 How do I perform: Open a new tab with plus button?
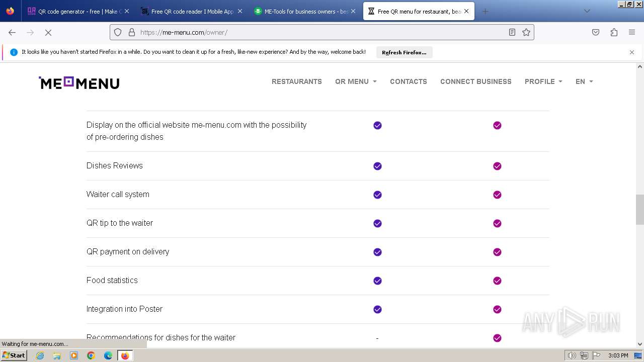pyautogui.click(x=485, y=11)
